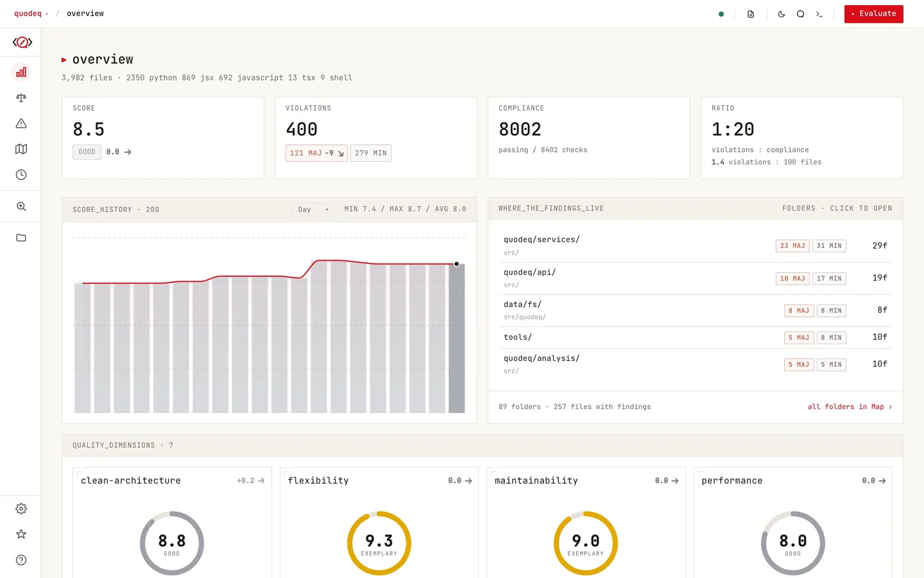Image resolution: width=924 pixels, height=578 pixels.
Task: Open the balance scale sidebar icon
Action: (x=21, y=98)
